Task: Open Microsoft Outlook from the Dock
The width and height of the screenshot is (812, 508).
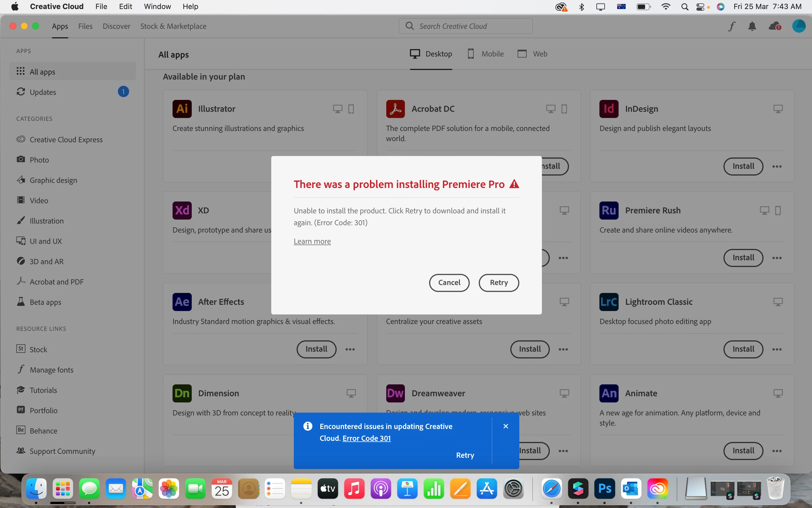Action: (631, 489)
